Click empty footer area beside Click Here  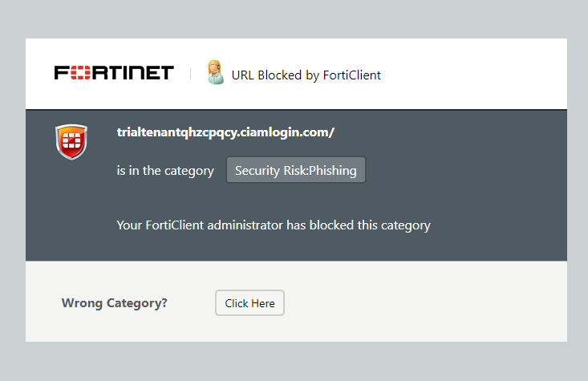[x=424, y=303]
